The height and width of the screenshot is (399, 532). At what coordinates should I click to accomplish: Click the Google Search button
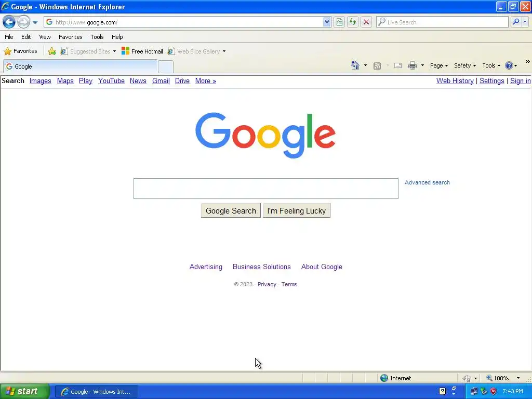click(x=231, y=211)
